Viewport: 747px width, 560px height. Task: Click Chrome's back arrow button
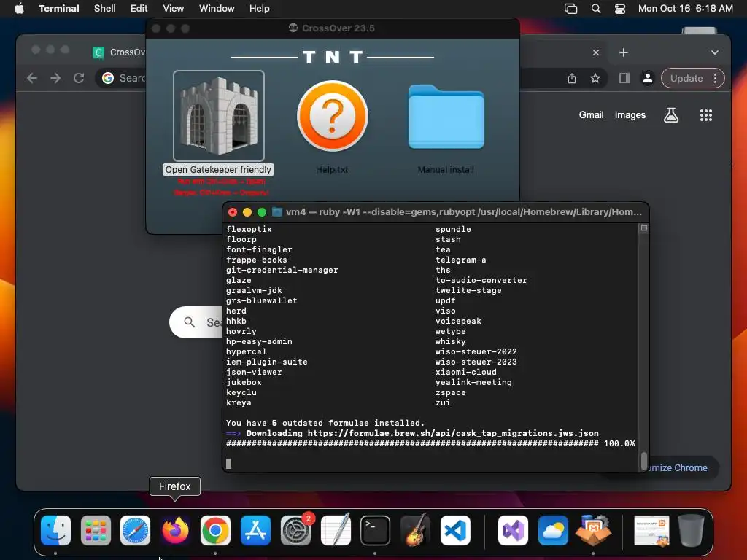click(x=32, y=78)
